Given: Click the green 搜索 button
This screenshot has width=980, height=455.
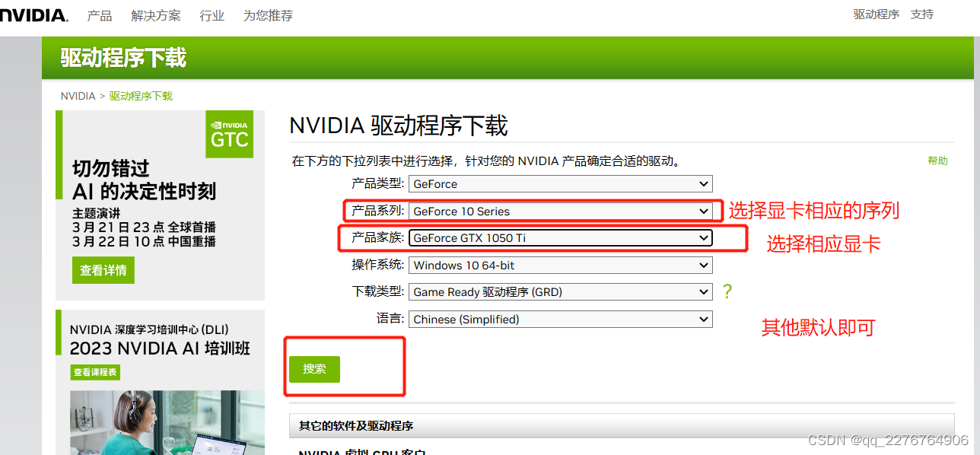Looking at the screenshot, I should click(x=314, y=369).
